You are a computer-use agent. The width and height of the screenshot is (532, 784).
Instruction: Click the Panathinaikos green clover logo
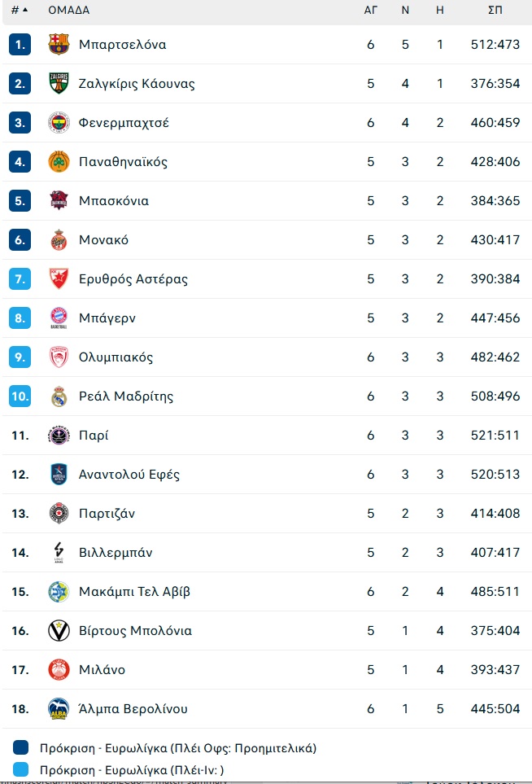(59, 161)
